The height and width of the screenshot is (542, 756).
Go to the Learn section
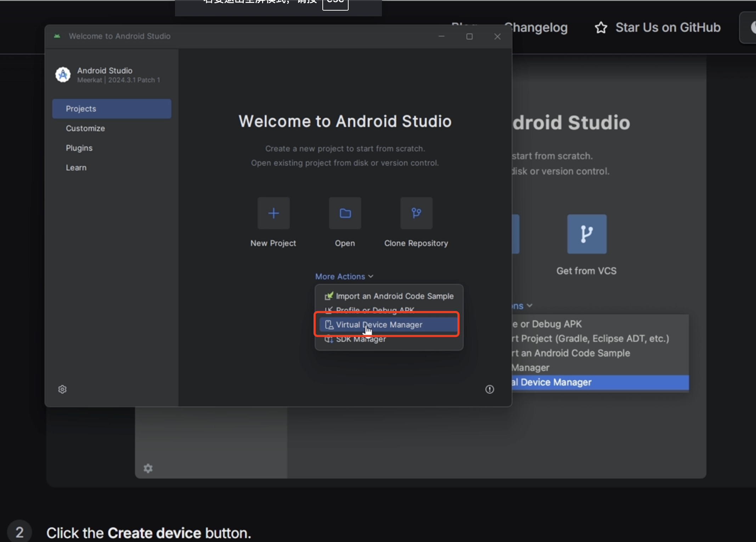(76, 168)
